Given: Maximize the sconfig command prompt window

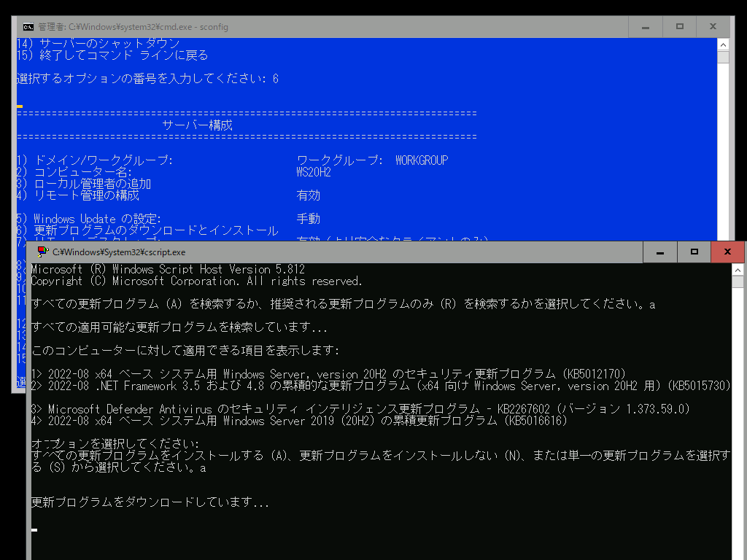Looking at the screenshot, I should tap(679, 27).
